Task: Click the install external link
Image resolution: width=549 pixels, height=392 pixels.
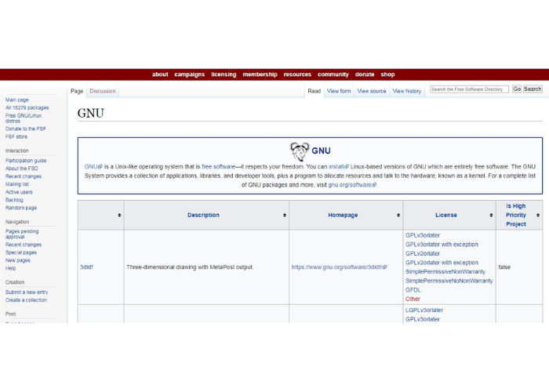Action: click(338, 166)
